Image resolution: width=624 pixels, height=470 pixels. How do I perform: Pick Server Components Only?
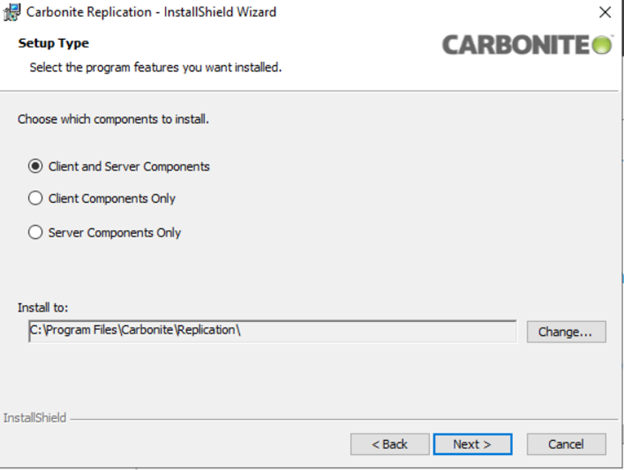point(36,232)
